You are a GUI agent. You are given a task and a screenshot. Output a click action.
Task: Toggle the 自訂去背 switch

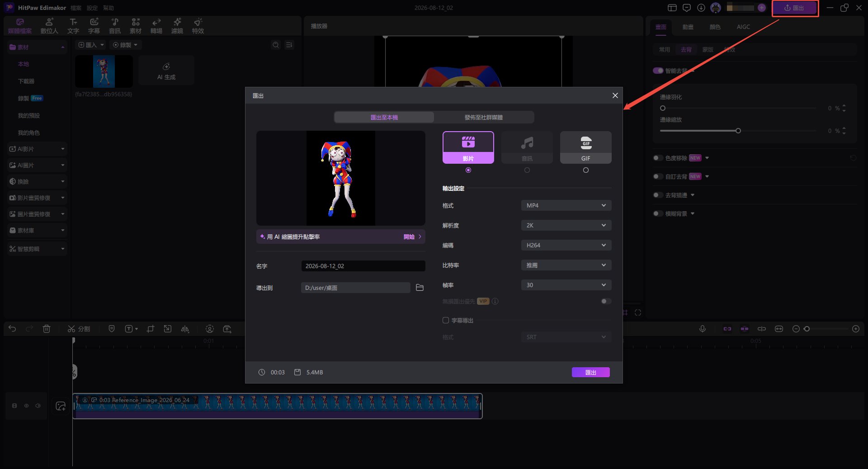point(658,176)
